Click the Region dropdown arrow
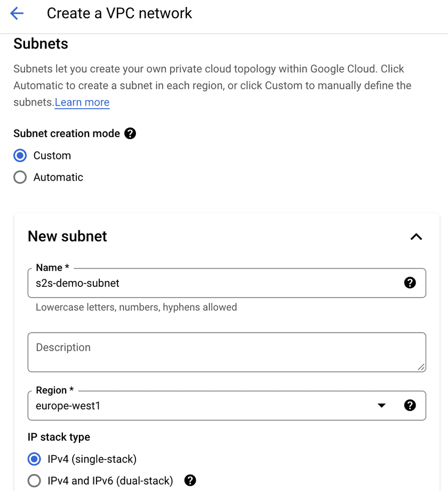Image resolution: width=448 pixels, height=491 pixels. [381, 406]
